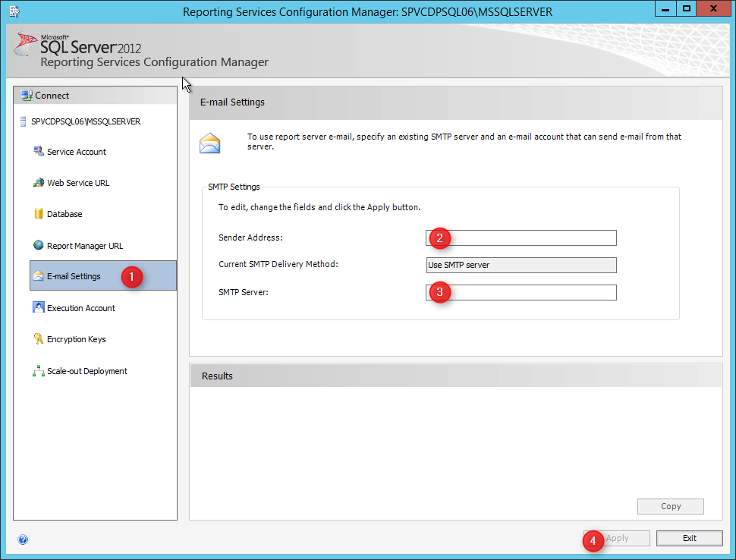Select the Service Account icon

point(39,151)
